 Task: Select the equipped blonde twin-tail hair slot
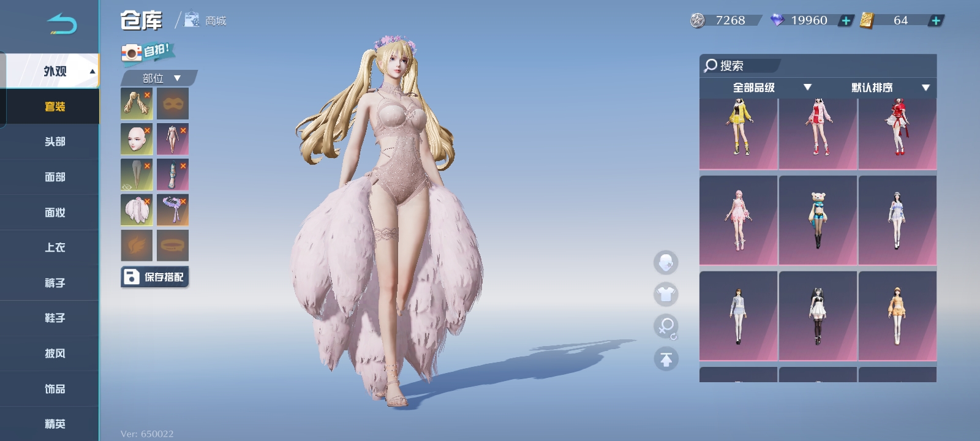[x=137, y=103]
